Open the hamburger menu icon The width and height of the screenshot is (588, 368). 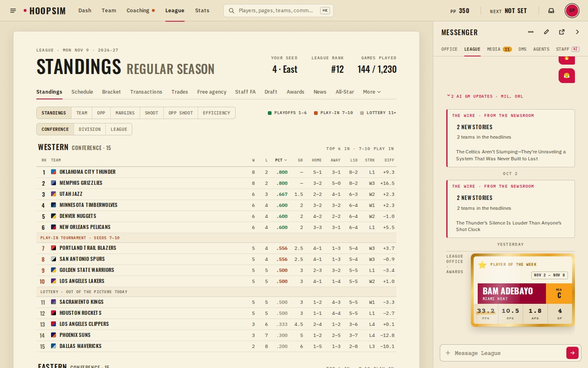tap(13, 11)
